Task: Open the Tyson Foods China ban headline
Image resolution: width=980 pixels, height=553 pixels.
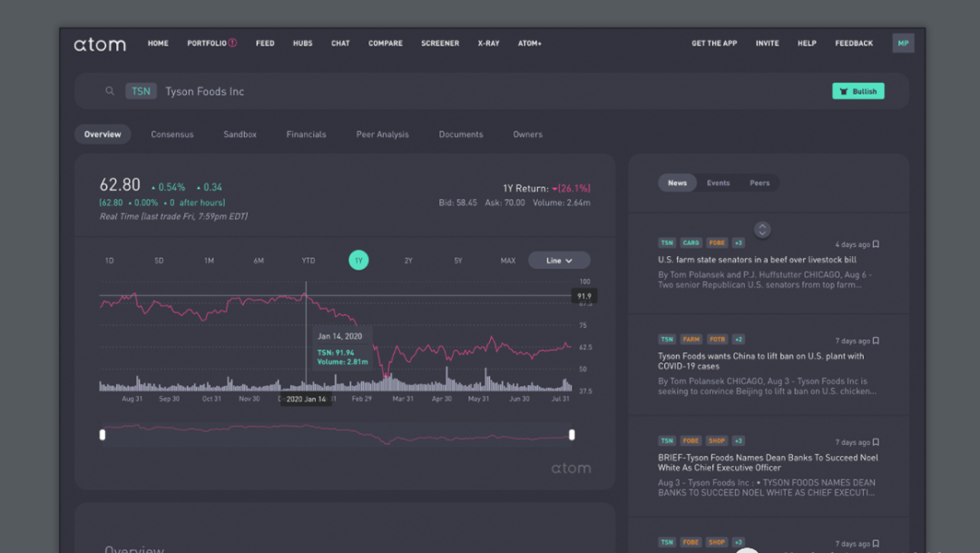Action: point(760,361)
